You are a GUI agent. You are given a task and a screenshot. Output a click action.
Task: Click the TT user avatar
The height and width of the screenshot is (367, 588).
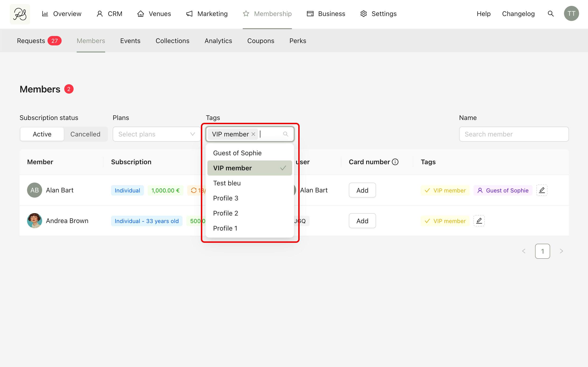pyautogui.click(x=571, y=14)
